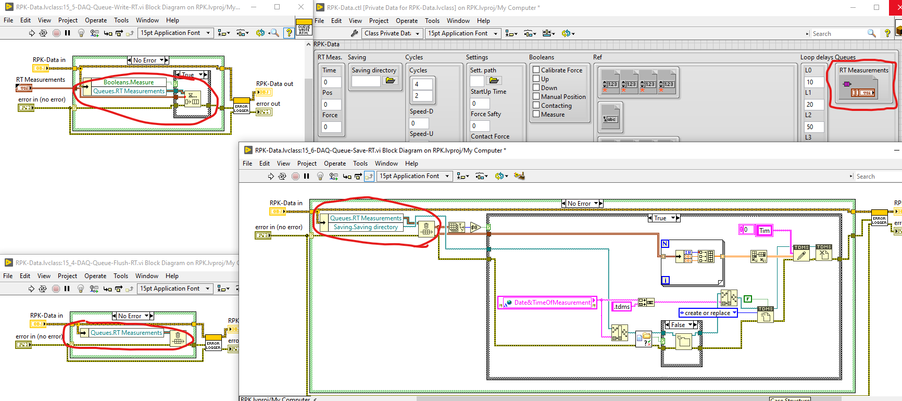
Task: Click Saving directory browse folder icon
Action: click(391, 81)
